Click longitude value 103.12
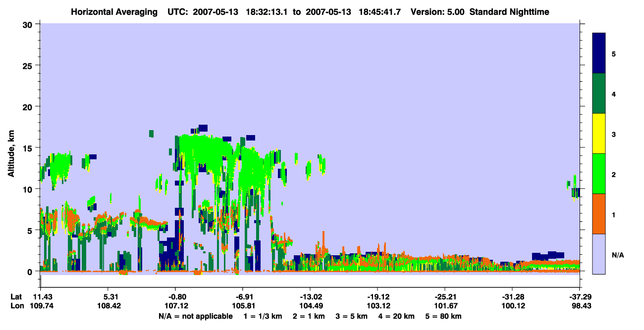This screenshot has height=330, width=644. click(377, 306)
